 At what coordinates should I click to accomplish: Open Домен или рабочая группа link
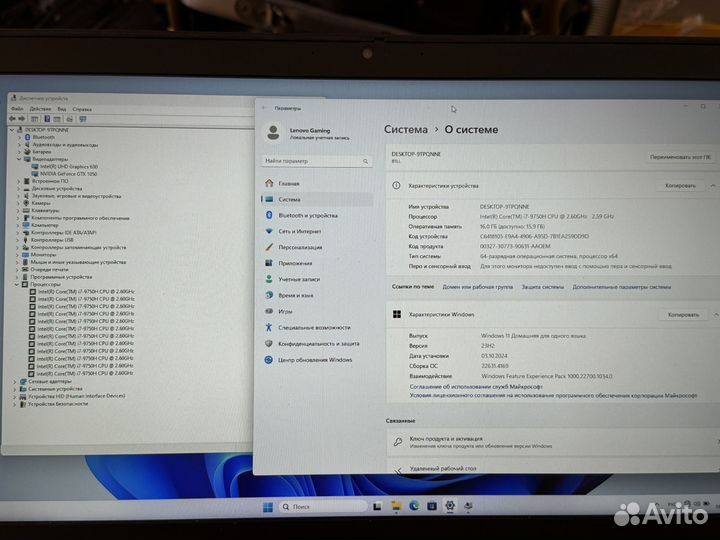(x=478, y=287)
